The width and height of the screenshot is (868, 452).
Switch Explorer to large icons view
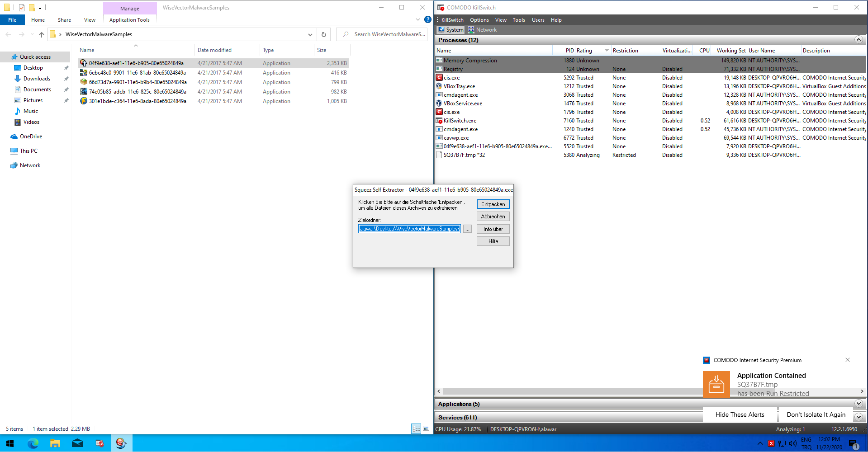(426, 428)
